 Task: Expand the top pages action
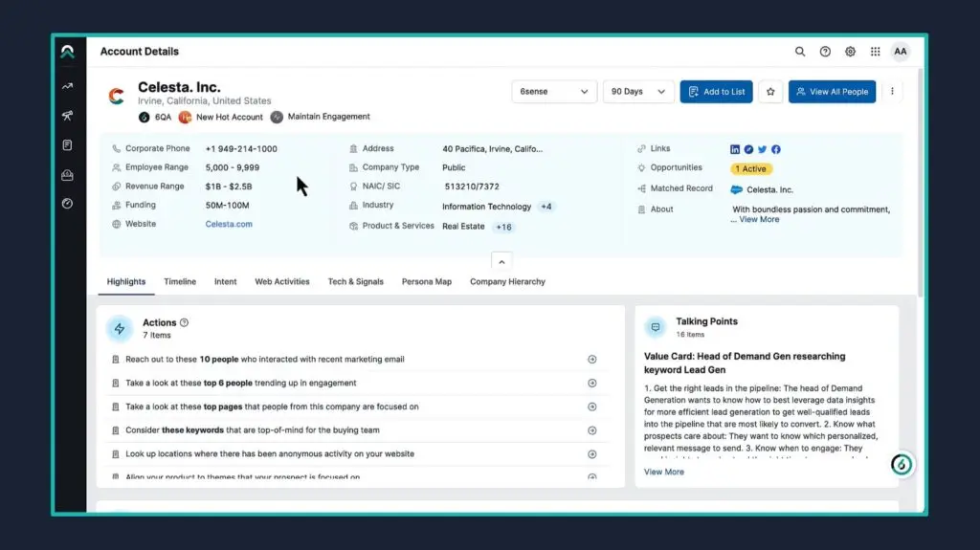(x=591, y=407)
